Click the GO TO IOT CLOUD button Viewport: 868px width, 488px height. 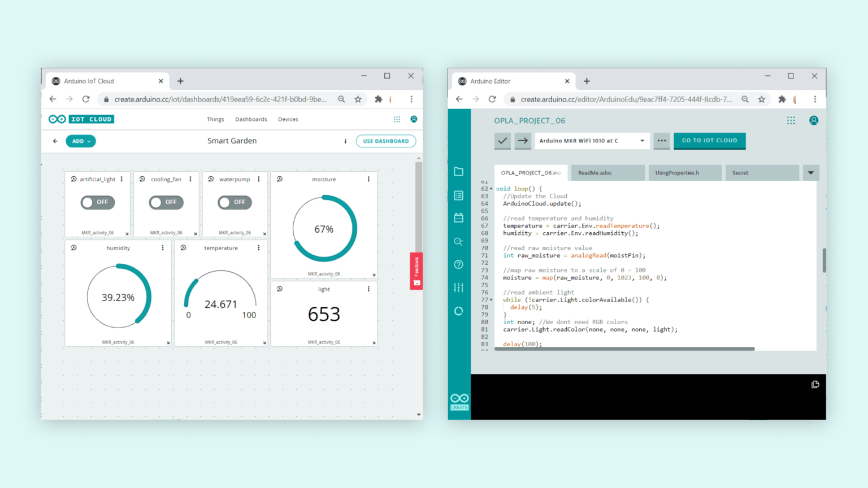pyautogui.click(x=709, y=141)
